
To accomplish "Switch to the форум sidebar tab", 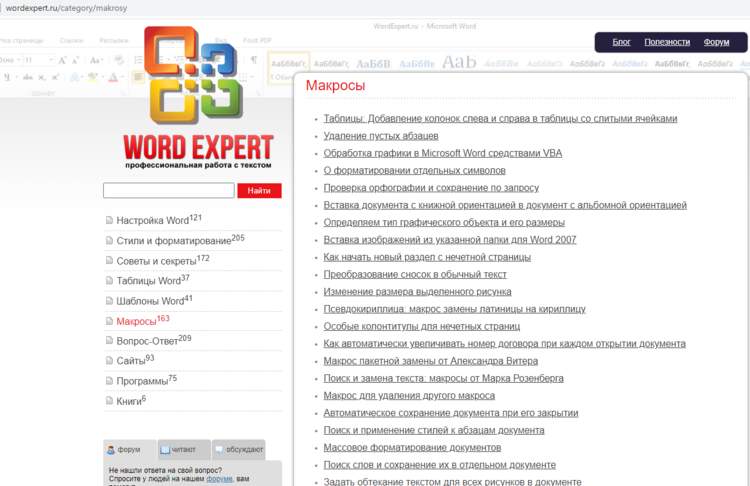I will point(130,450).
